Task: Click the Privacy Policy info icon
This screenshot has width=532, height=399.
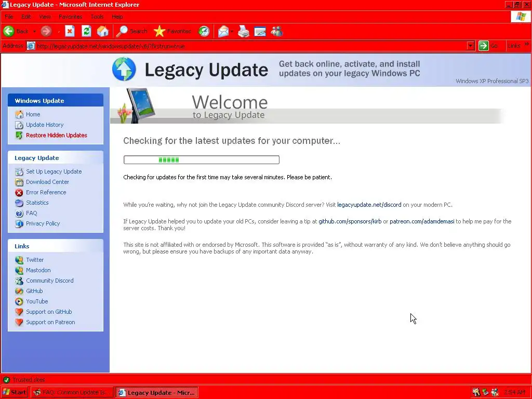Action: point(19,223)
